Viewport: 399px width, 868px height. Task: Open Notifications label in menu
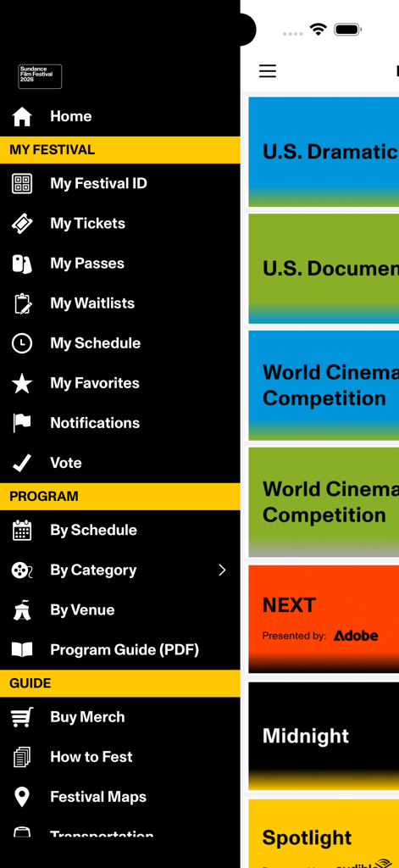coord(95,423)
